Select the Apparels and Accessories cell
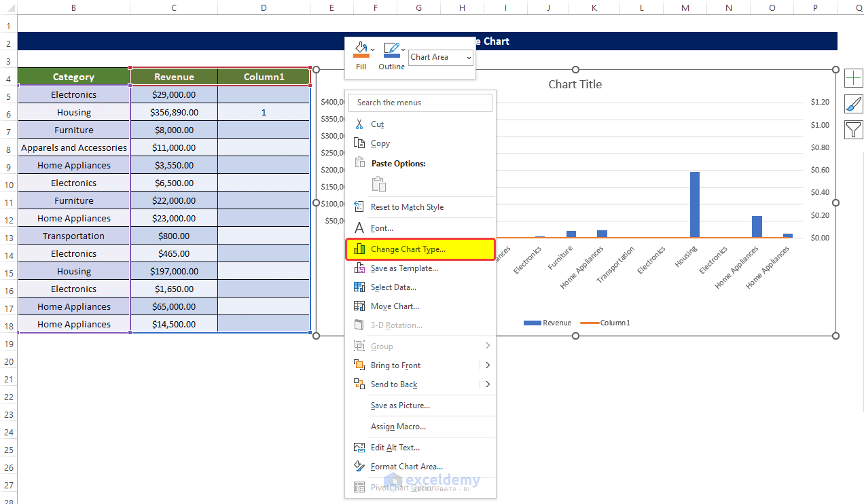 click(73, 147)
